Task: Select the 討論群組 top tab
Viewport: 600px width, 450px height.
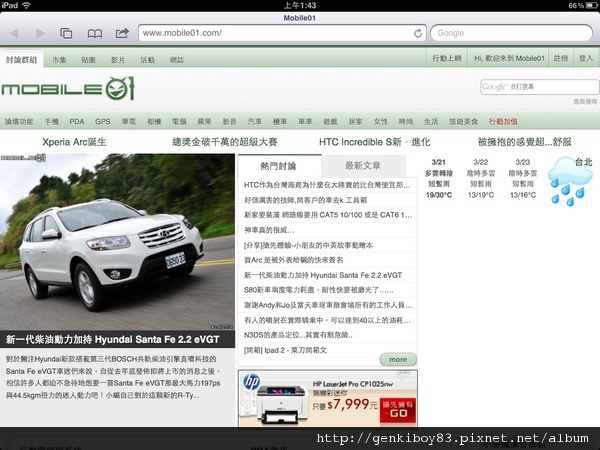Action: pos(21,59)
